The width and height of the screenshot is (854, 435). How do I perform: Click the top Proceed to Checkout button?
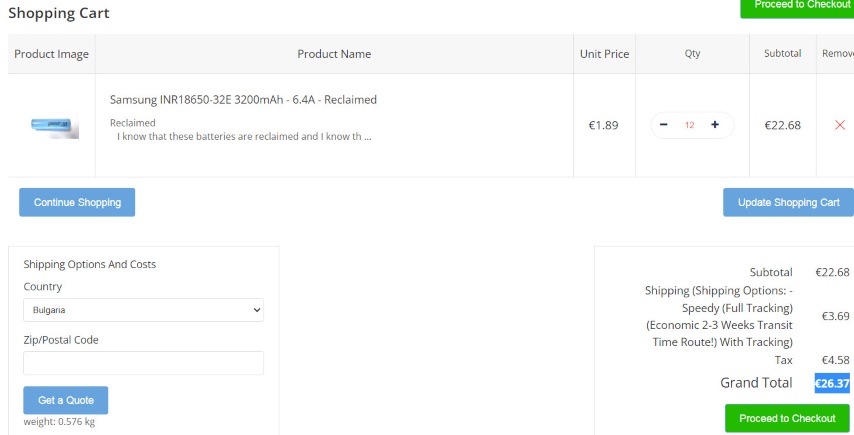click(796, 6)
